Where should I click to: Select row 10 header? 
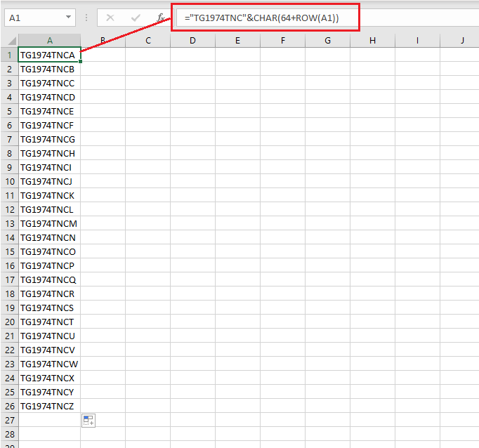coord(9,181)
